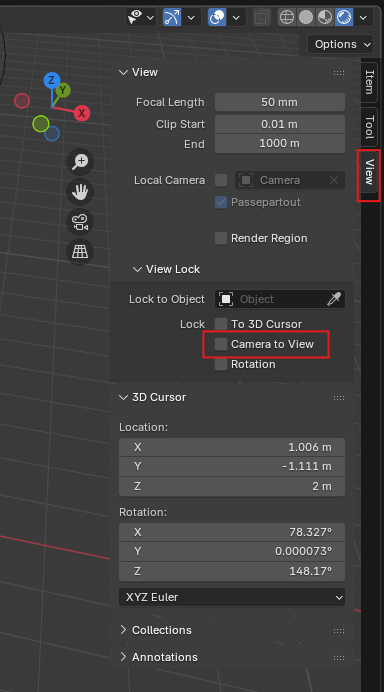The image size is (384, 692).
Task: Enable Lock Camera to View checkbox
Action: point(221,344)
